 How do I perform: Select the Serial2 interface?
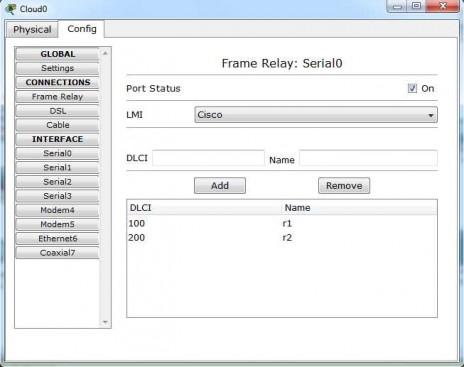pos(57,182)
